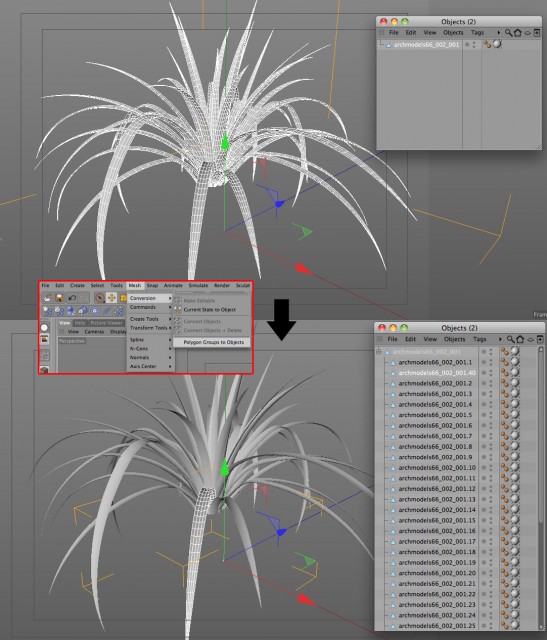Open Tags menu in upper Objects window
This screenshot has width=547, height=640.
coord(477,32)
